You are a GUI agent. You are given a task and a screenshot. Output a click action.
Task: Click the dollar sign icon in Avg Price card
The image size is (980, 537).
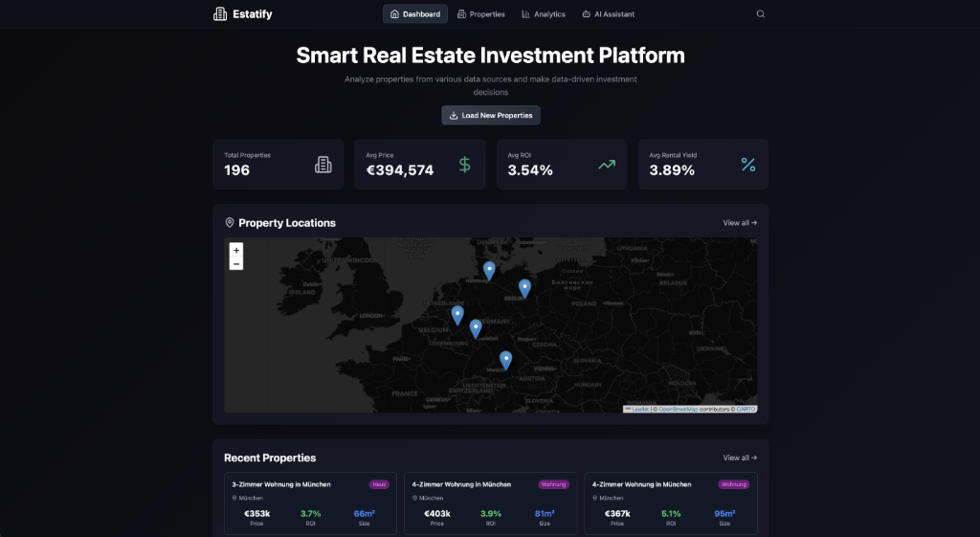pos(464,165)
